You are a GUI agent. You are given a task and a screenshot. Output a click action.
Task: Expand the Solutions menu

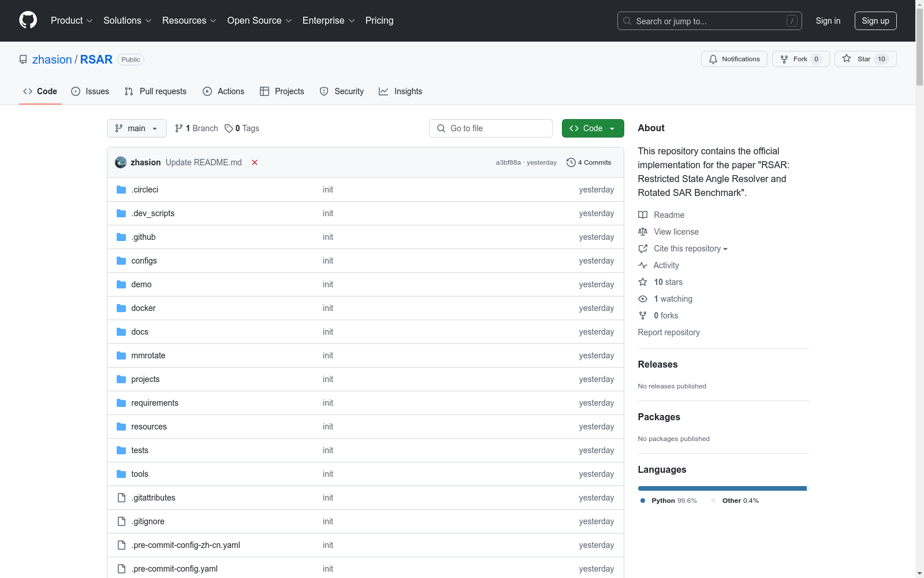click(x=128, y=20)
